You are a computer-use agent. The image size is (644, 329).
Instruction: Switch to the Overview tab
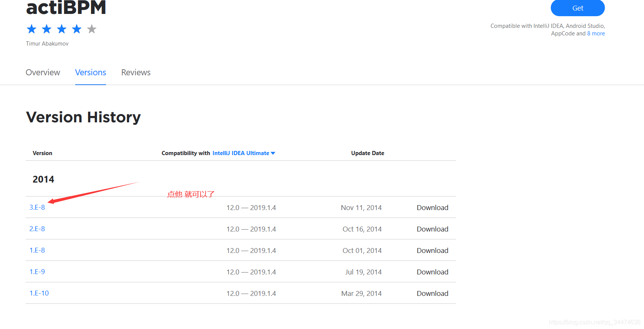tap(43, 72)
